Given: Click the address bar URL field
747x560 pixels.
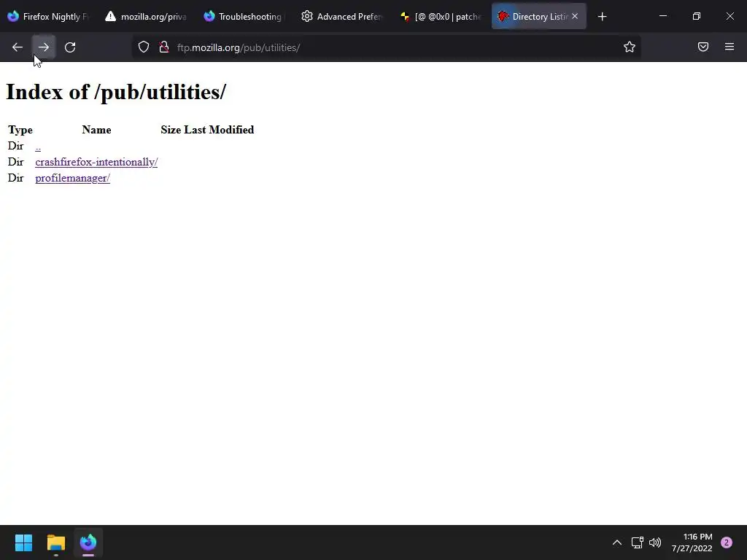Looking at the screenshot, I should 386,47.
